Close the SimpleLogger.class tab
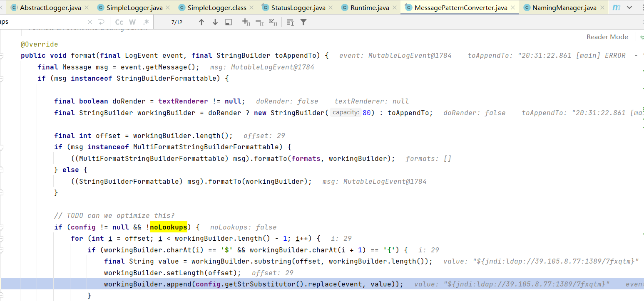The image size is (644, 301). [x=251, y=7]
